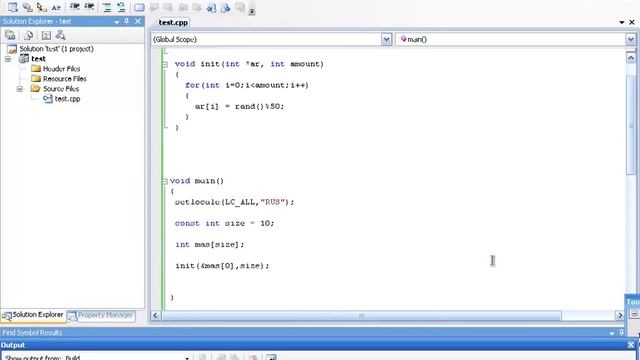
Task: Uncomment selected lines icon
Action: [x=121, y=7]
